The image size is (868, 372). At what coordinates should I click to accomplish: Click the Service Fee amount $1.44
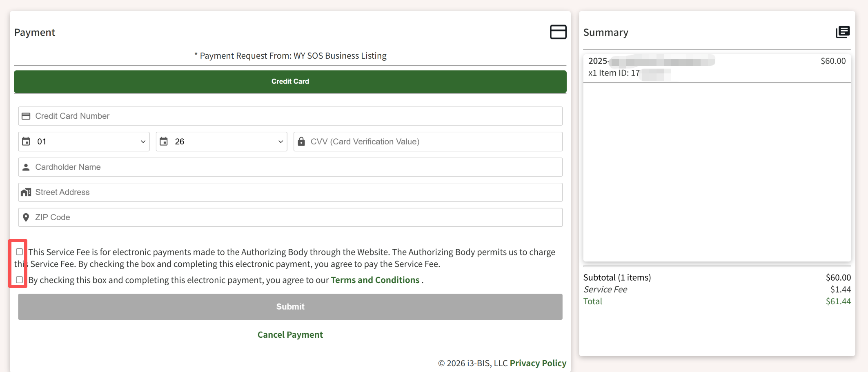[841, 290]
